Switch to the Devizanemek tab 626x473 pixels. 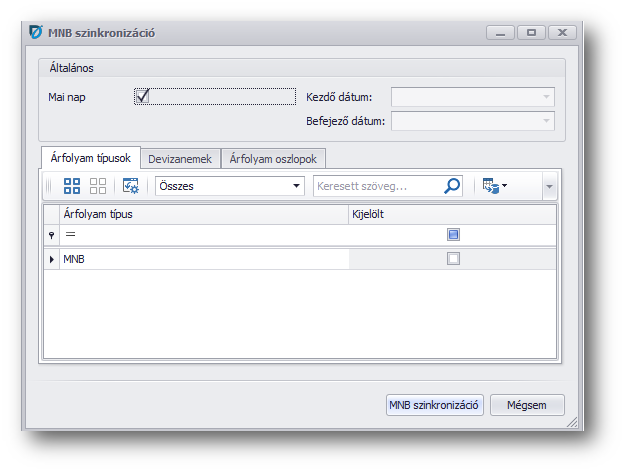[x=180, y=159]
